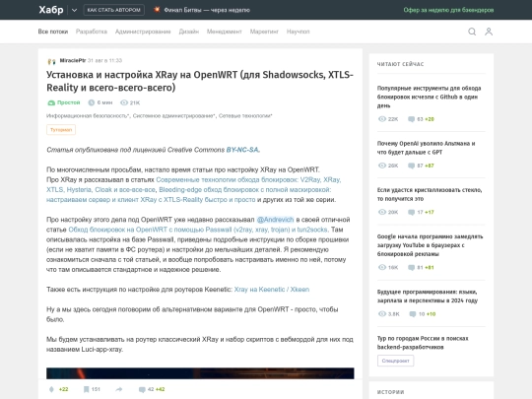Click the ЧИТАЮТ СЕЙЧАС section heading

[400, 64]
